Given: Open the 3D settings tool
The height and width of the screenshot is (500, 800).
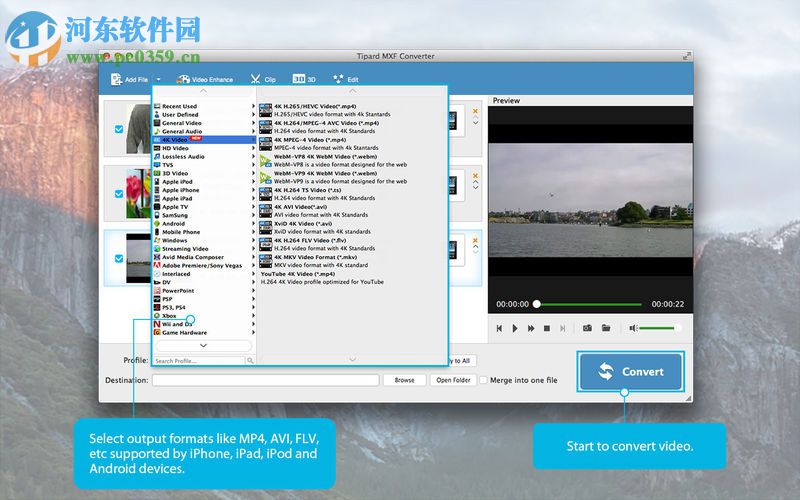Looking at the screenshot, I should [x=304, y=79].
